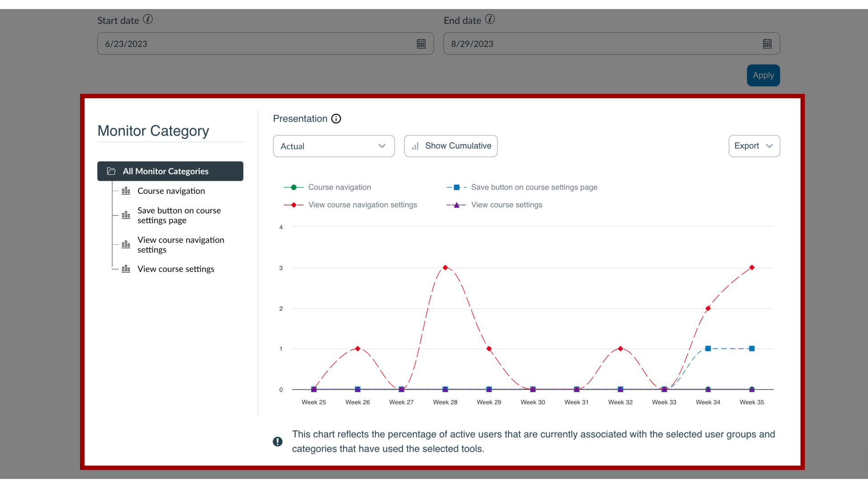Click the Start date calendar picker icon
The height and width of the screenshot is (488, 868).
click(421, 43)
